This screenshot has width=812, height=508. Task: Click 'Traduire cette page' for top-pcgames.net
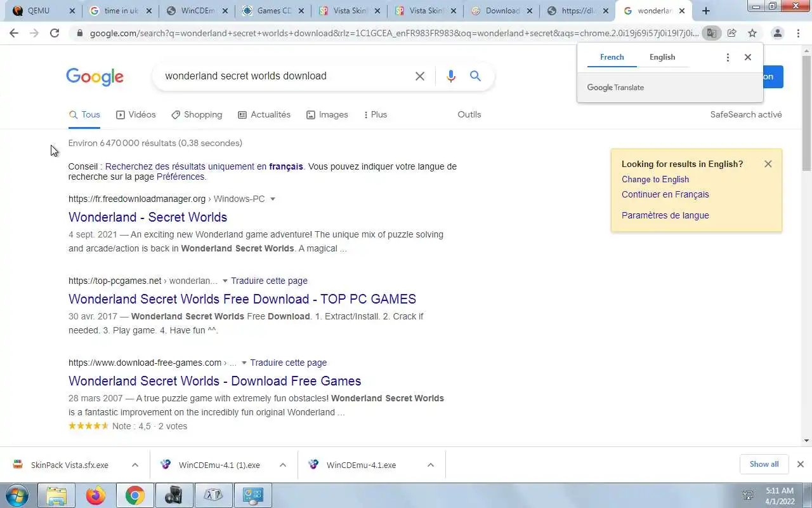(269, 281)
